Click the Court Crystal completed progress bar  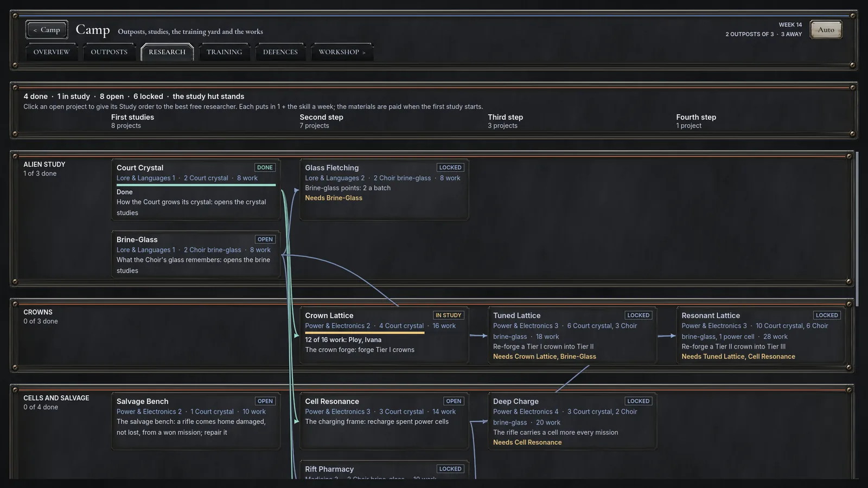(196, 185)
